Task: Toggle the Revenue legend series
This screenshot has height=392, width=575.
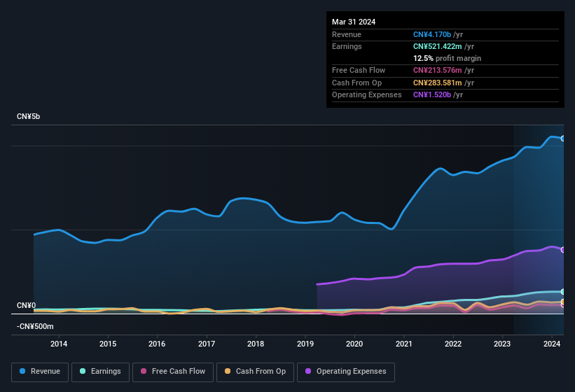Action: point(40,372)
